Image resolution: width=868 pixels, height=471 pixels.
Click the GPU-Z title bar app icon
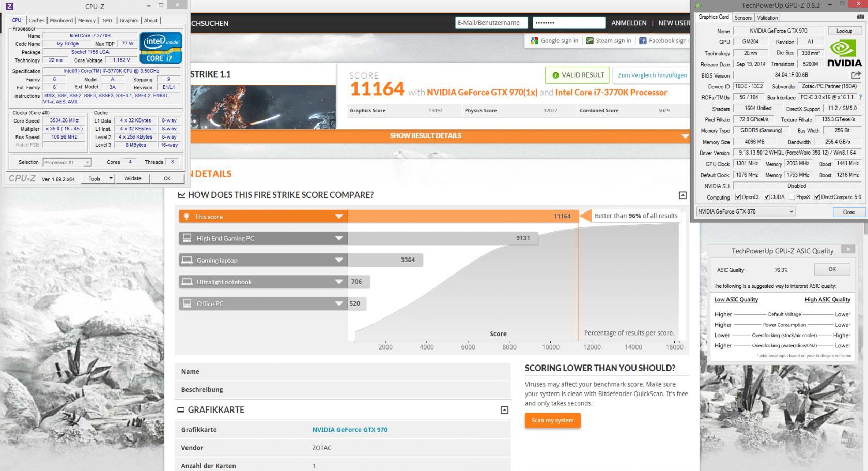point(699,5)
